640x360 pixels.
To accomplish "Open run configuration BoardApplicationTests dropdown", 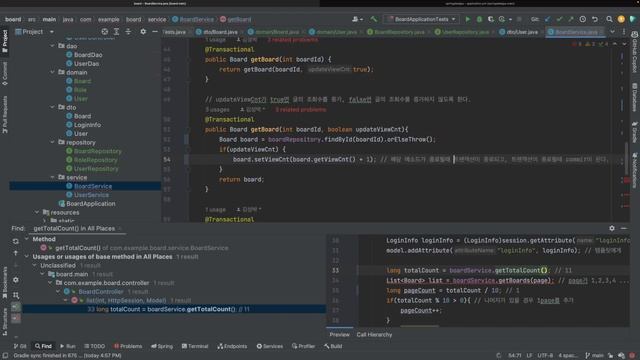I will click(x=422, y=19).
